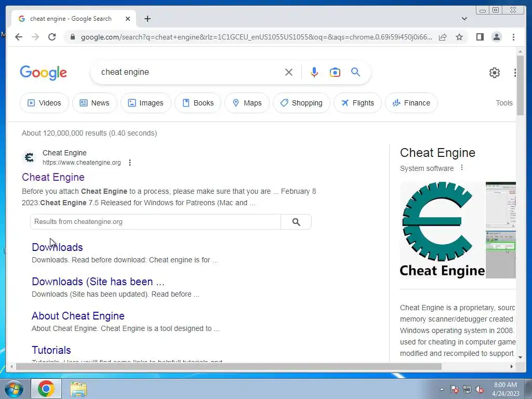Open the About Cheat Engine sitelink

coord(78,316)
